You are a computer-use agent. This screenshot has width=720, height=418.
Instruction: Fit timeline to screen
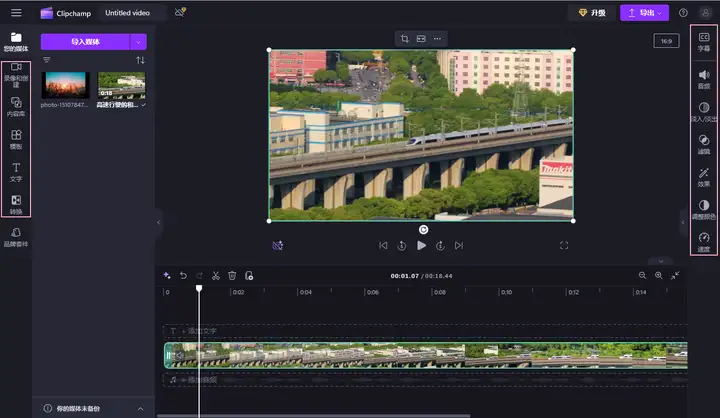pyautogui.click(x=675, y=275)
